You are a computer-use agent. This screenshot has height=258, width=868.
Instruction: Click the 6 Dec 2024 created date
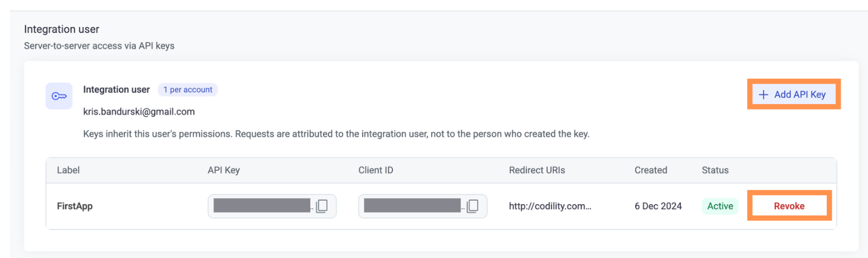click(658, 207)
